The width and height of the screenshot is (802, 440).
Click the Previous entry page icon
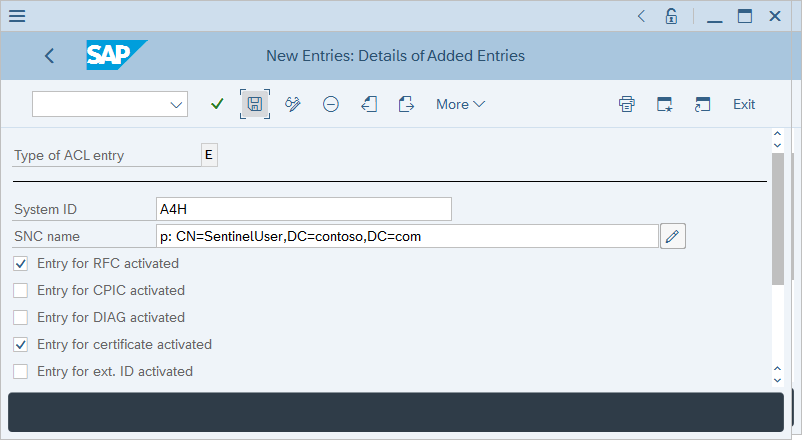point(369,104)
